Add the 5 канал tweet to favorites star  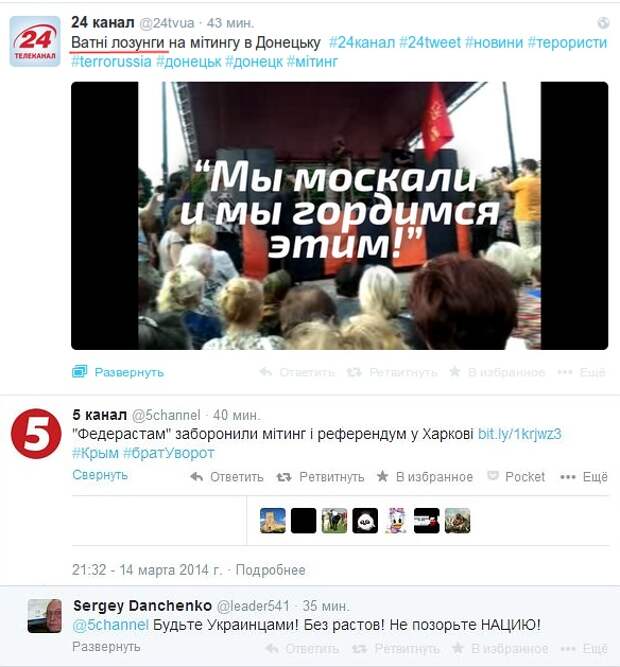(x=425, y=477)
